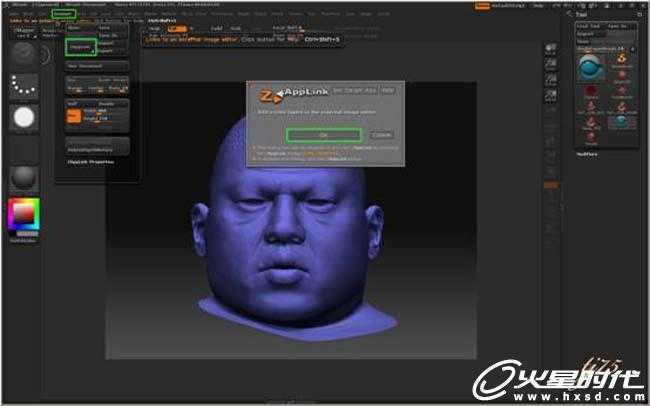Open the empty texture slot

(x=24, y=148)
